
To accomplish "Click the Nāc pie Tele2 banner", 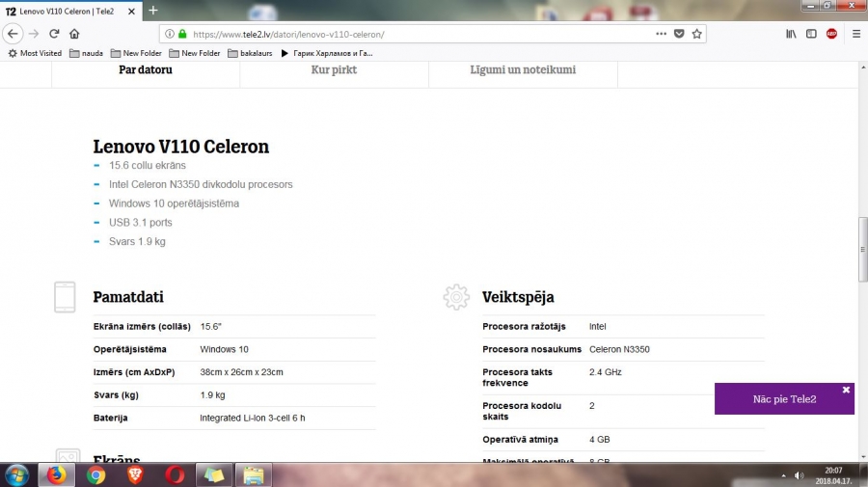I will click(784, 399).
